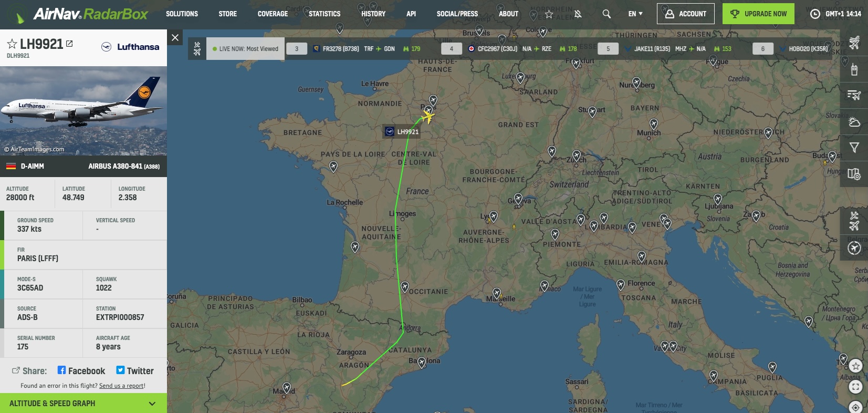
Task: Open search with magnifier icon
Action: pyautogui.click(x=606, y=14)
